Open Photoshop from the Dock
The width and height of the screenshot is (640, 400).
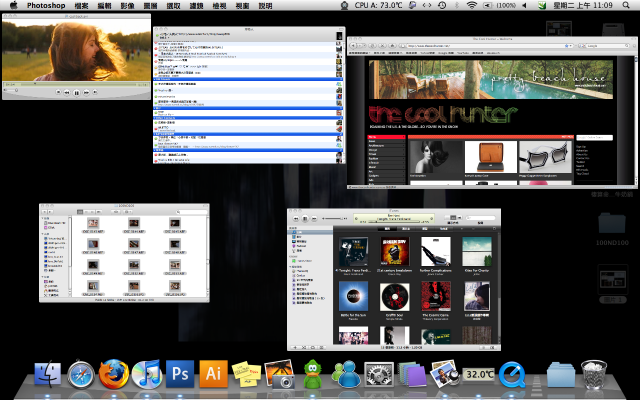[179, 374]
